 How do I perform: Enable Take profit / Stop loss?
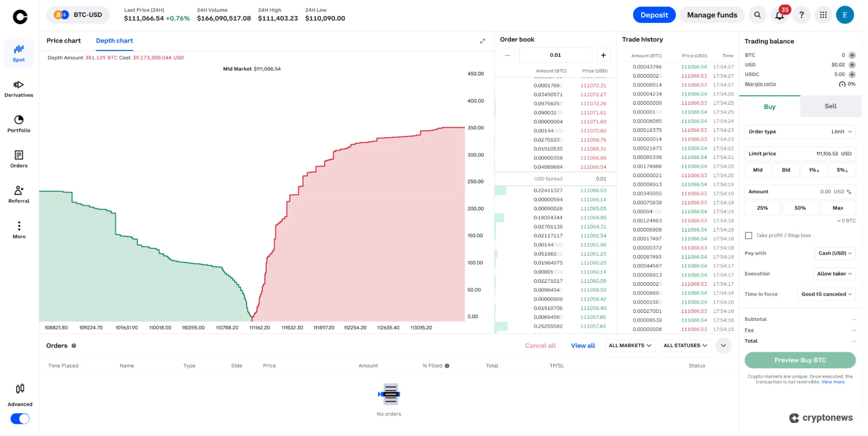(x=749, y=235)
